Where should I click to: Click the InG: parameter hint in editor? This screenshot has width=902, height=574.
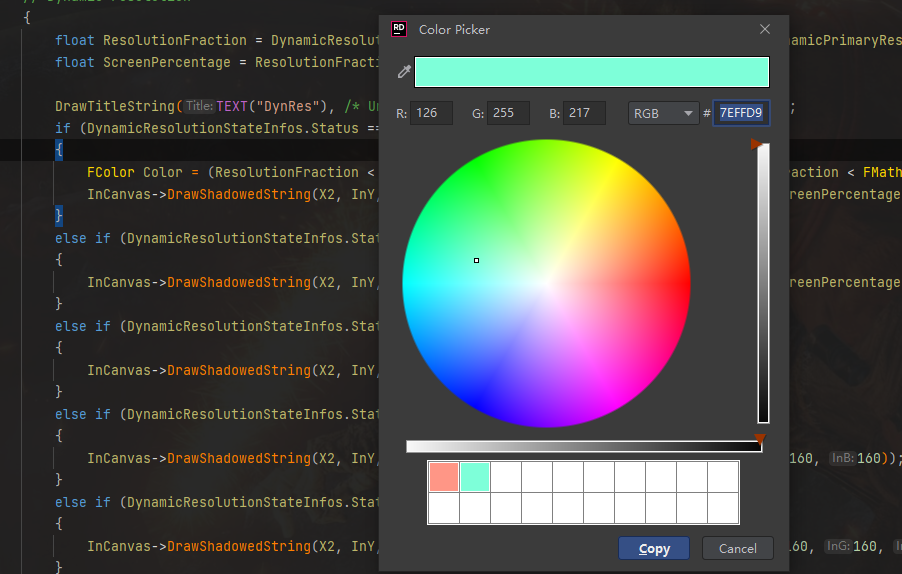[x=838, y=546]
